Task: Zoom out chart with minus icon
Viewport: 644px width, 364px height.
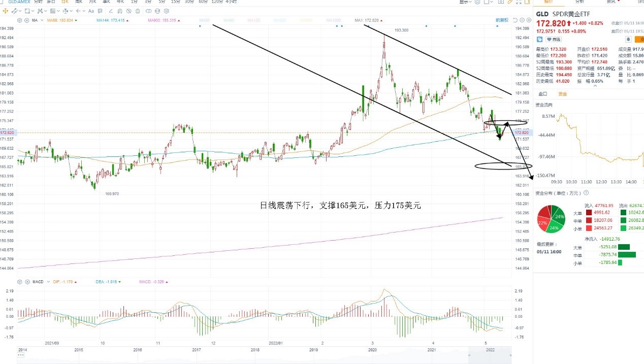Action: point(522,20)
